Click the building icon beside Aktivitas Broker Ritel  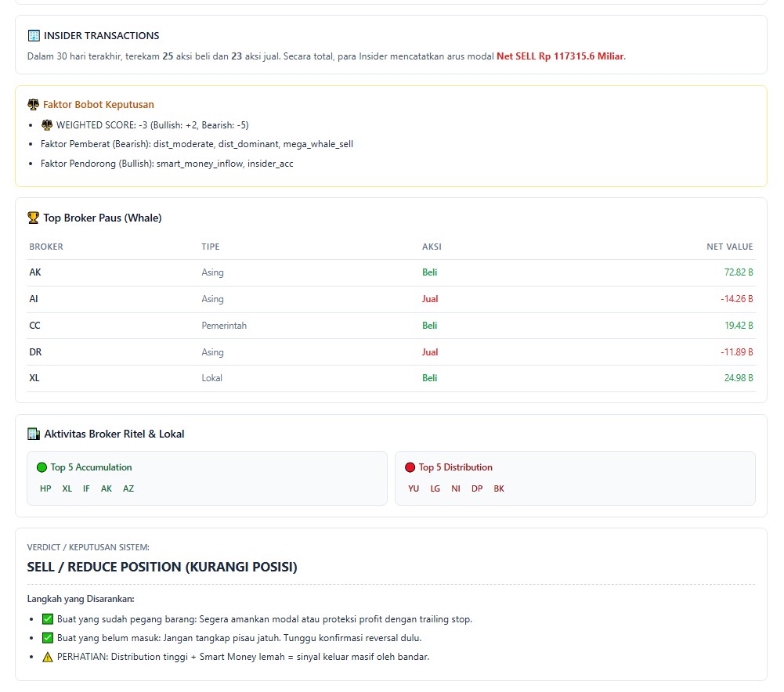click(33, 434)
